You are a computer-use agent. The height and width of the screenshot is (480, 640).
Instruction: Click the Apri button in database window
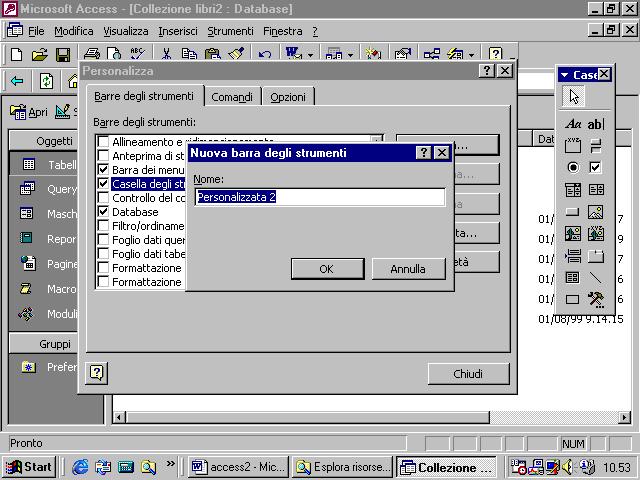pyautogui.click(x=29, y=111)
